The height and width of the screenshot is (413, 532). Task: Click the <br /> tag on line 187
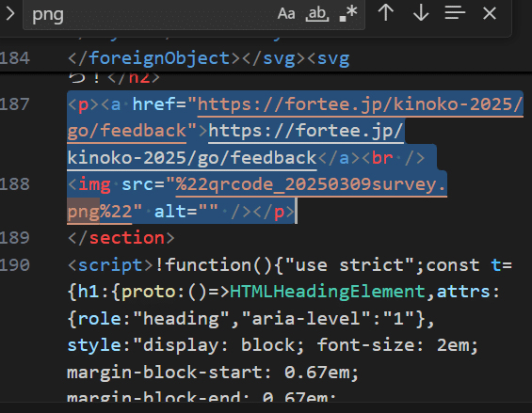pyautogui.click(x=394, y=158)
